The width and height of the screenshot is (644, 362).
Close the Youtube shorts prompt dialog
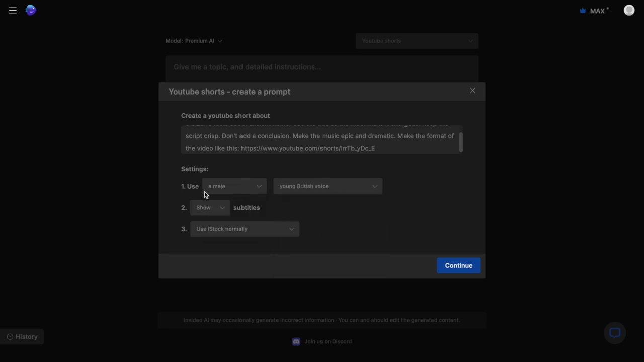pos(472,90)
